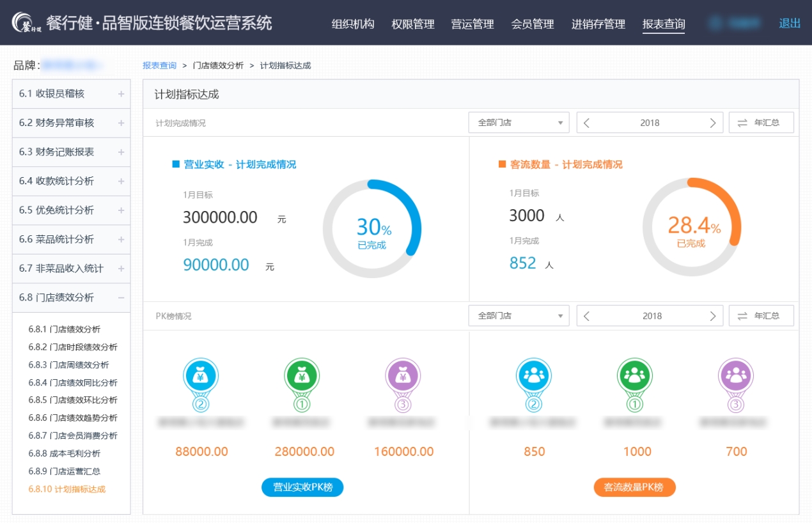
Task: Select 6.8.10 计划指标达成 item
Action: [x=67, y=489]
